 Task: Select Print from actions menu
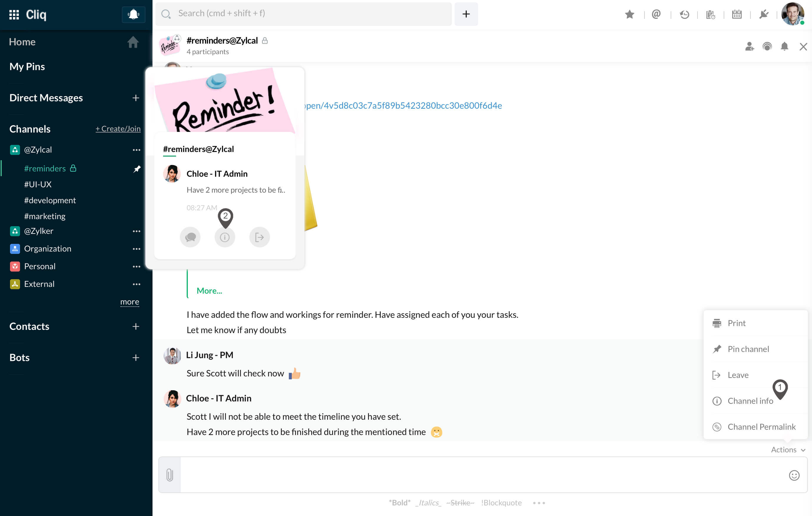tap(755, 323)
